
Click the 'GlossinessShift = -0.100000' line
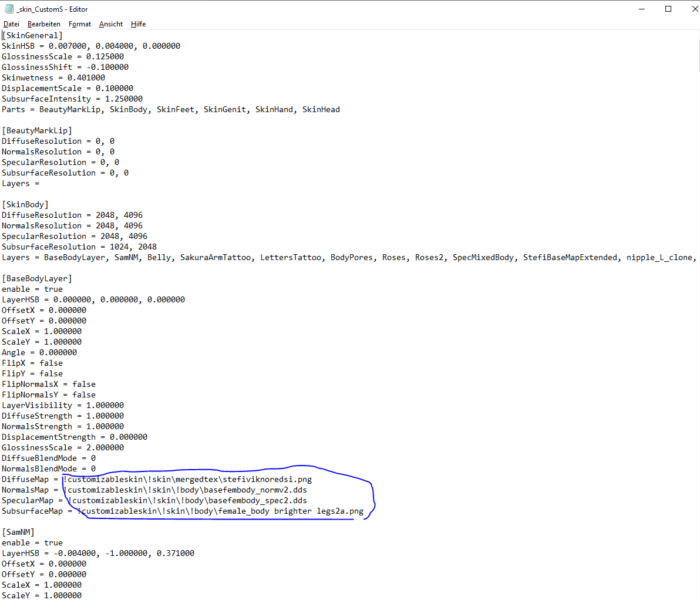(65, 68)
